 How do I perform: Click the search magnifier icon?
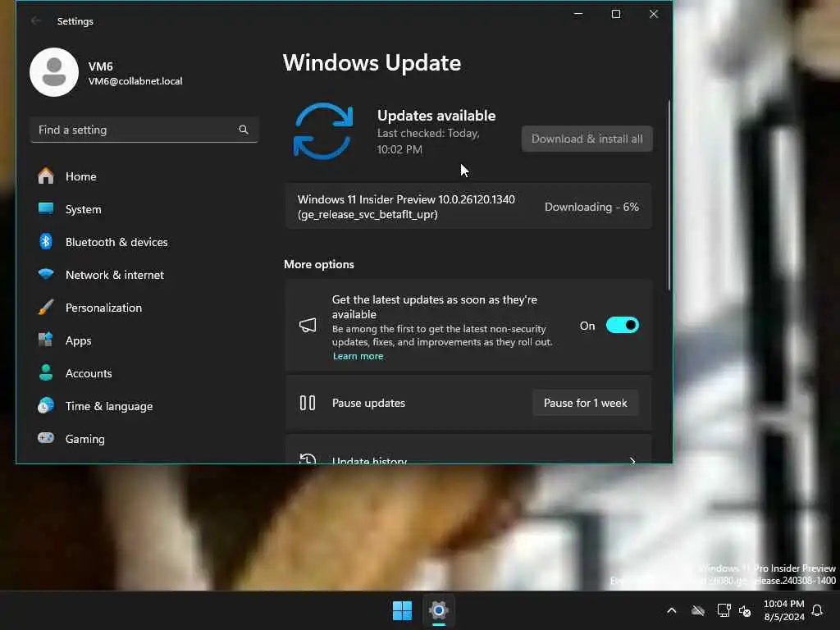[243, 130]
